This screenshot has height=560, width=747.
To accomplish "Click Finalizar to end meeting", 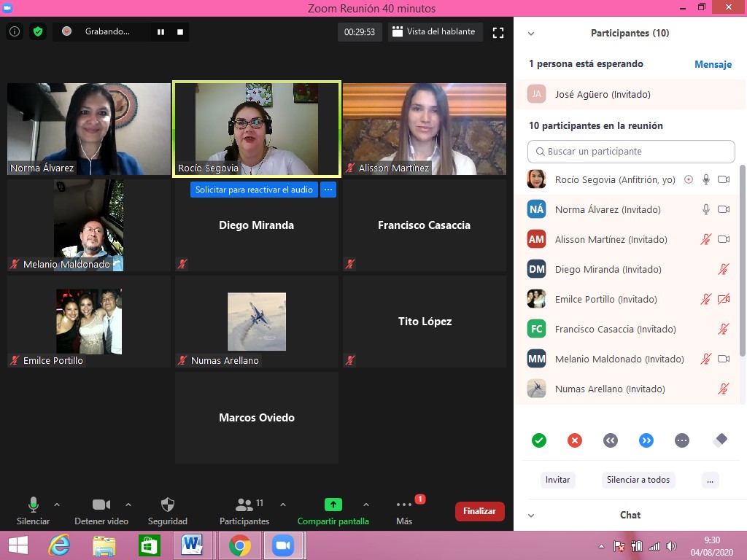I will [x=480, y=511].
